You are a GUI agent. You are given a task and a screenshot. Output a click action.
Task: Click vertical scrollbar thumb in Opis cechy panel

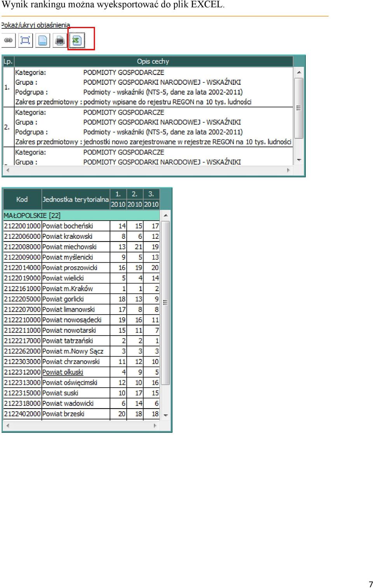coord(298,108)
